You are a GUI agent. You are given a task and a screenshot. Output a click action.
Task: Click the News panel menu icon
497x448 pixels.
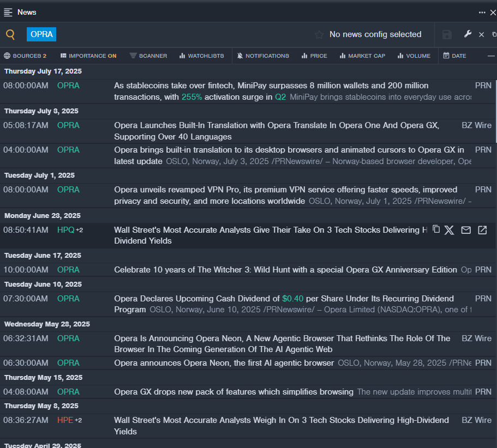[8, 13]
